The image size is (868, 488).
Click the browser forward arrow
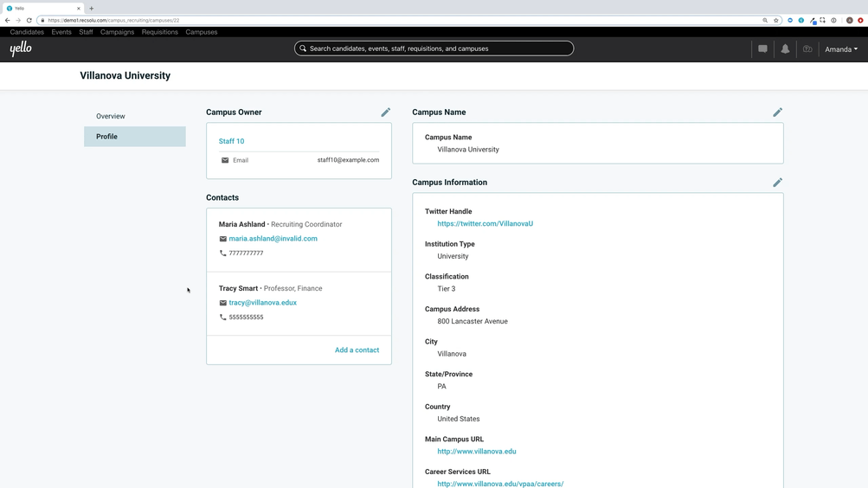tap(17, 21)
